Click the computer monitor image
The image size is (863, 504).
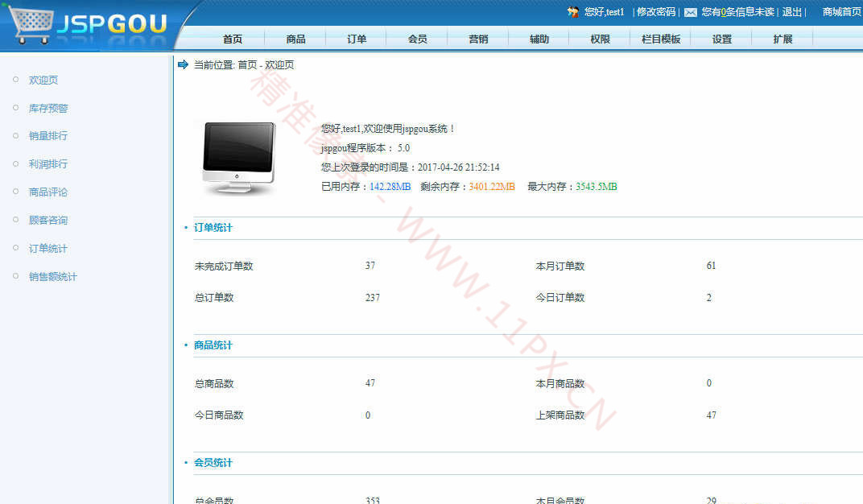tap(239, 158)
